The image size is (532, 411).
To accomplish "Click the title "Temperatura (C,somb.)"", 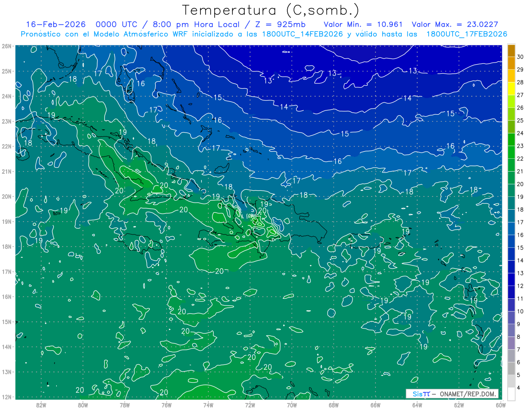I will (x=271, y=11).
